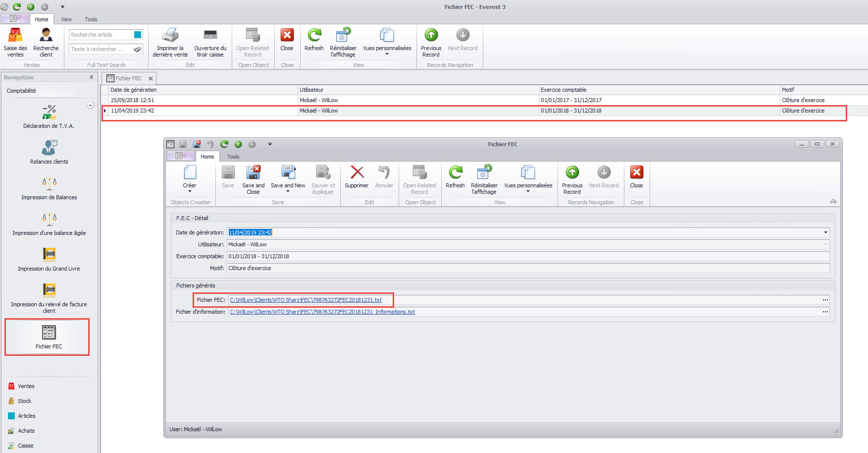The image size is (868, 453).
Task: Click Réinitialiser l'affichage in the FEC dialog ribbon
Action: tap(484, 180)
